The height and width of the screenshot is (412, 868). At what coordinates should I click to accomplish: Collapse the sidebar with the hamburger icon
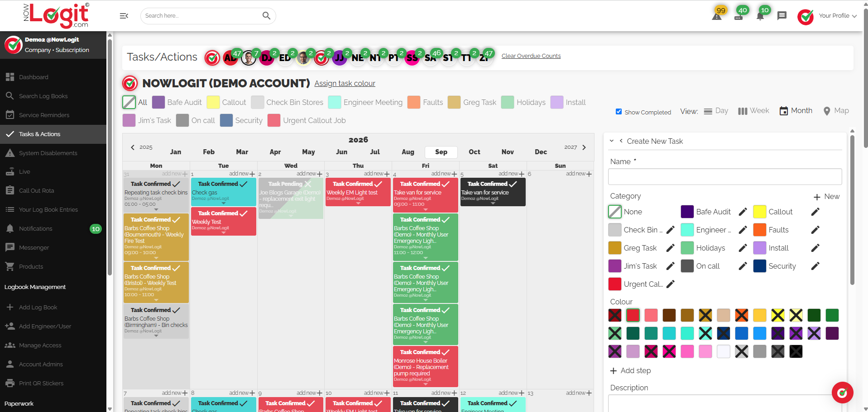click(124, 16)
